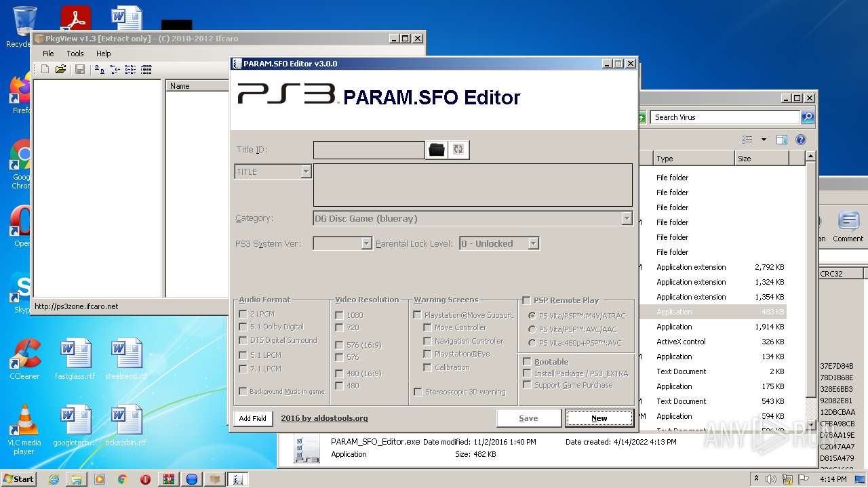
Task: Click the Save button in SFO Editor
Action: point(528,418)
